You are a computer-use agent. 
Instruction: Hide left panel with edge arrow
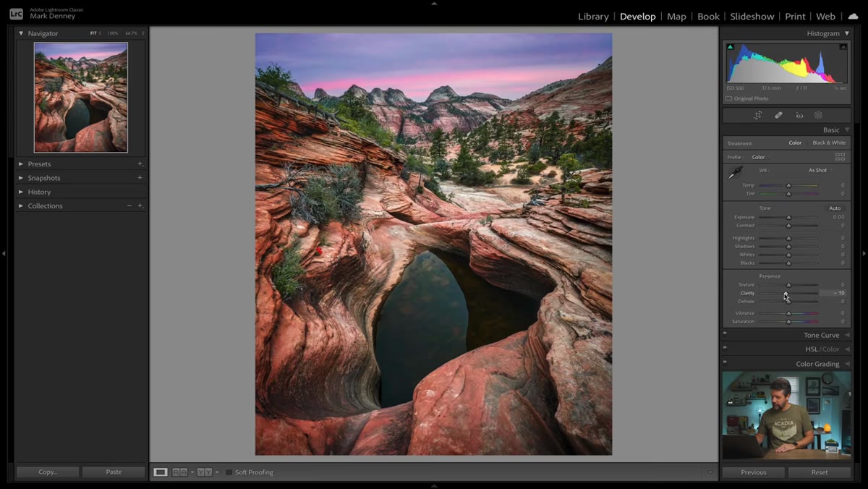tap(4, 253)
